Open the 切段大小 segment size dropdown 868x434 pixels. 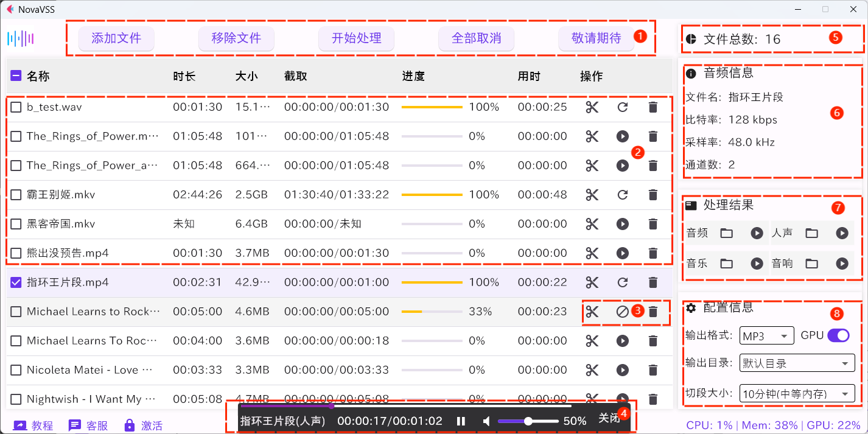click(x=799, y=393)
